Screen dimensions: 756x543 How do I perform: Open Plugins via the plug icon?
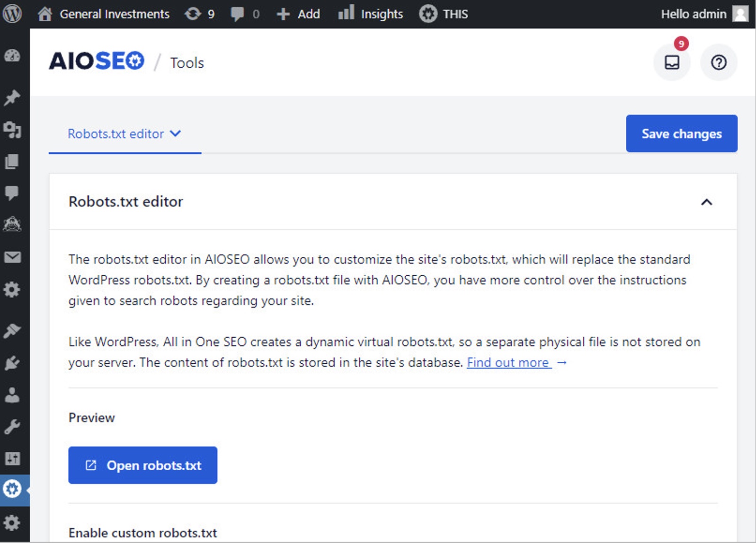click(12, 363)
